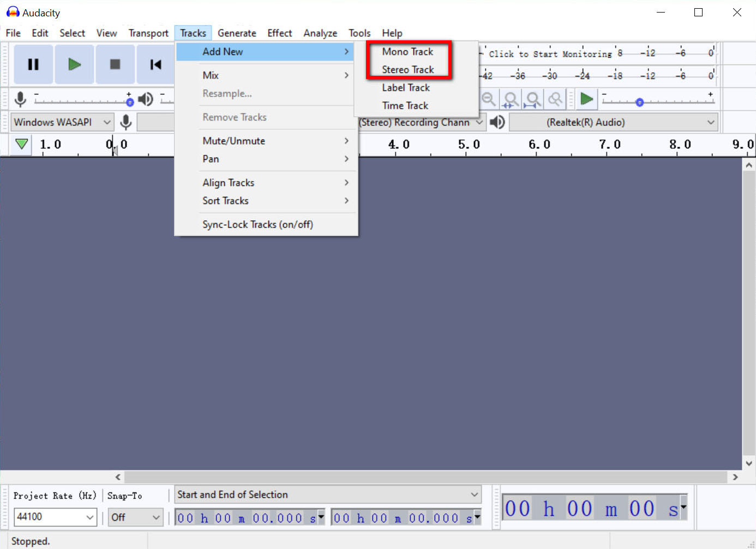756x549 pixels.
Task: Open the Generate menu
Action: tap(237, 33)
